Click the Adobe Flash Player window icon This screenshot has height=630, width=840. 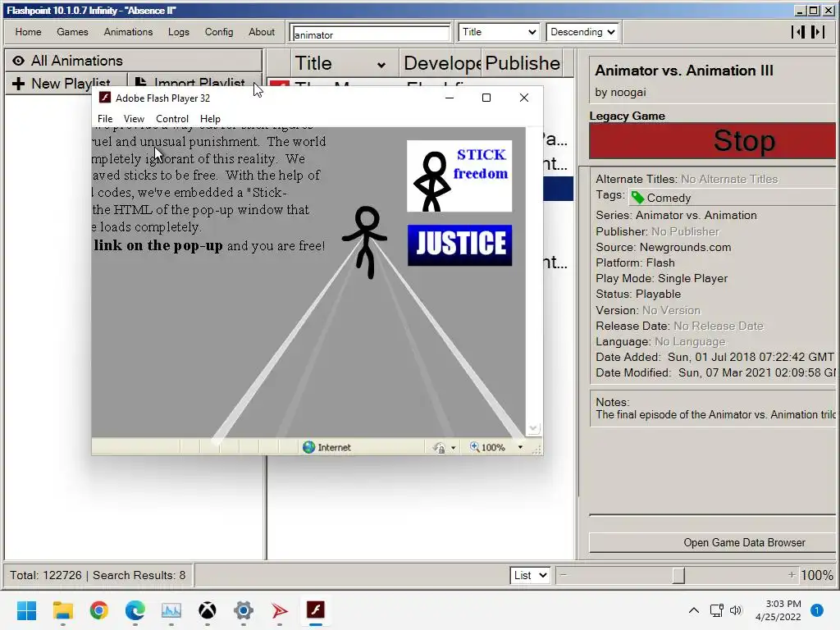tap(104, 98)
